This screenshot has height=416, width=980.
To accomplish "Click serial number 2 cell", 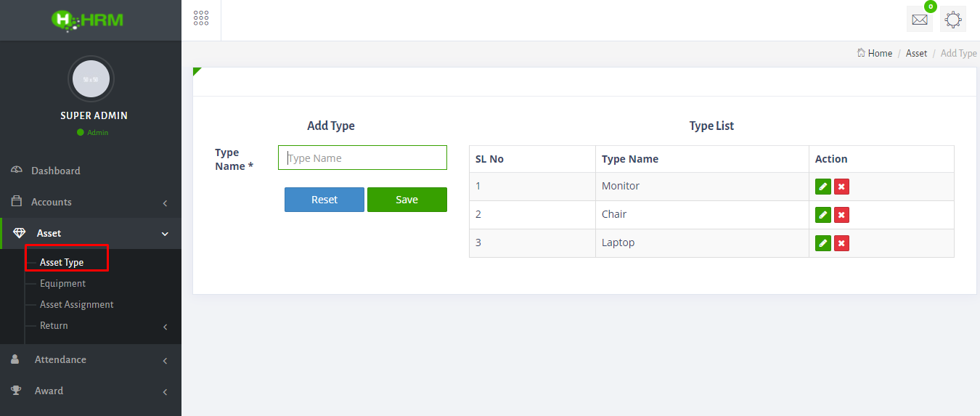I will [532, 214].
